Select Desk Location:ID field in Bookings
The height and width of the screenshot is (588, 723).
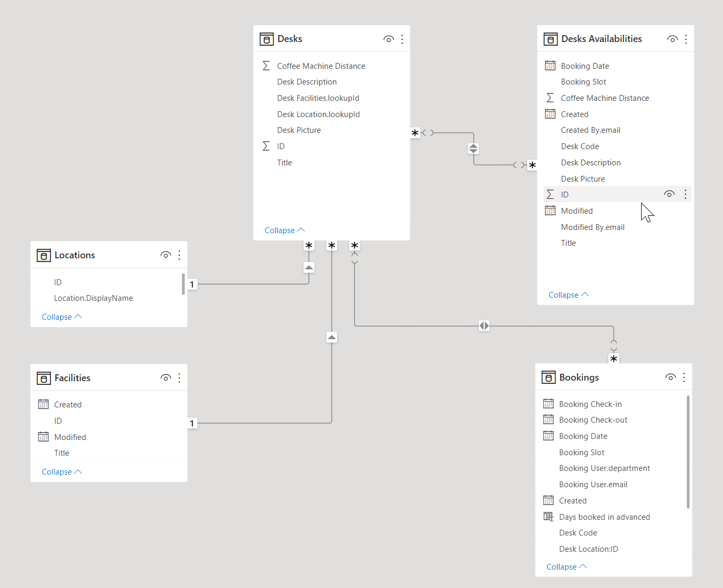[x=589, y=549]
